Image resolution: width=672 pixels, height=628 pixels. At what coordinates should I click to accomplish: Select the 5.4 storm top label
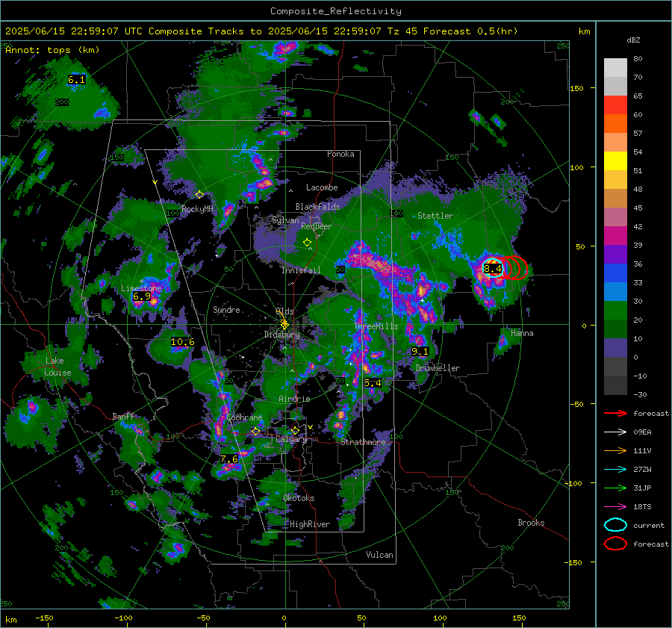(x=373, y=383)
